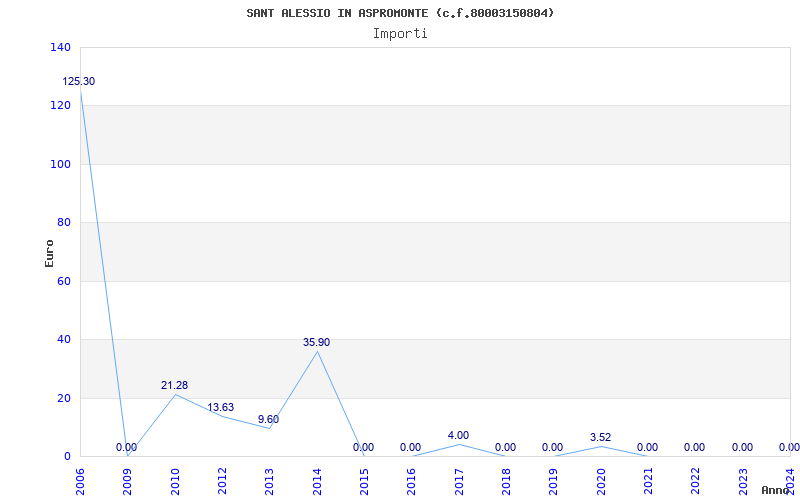Click the Euro y-axis label

(x=49, y=253)
